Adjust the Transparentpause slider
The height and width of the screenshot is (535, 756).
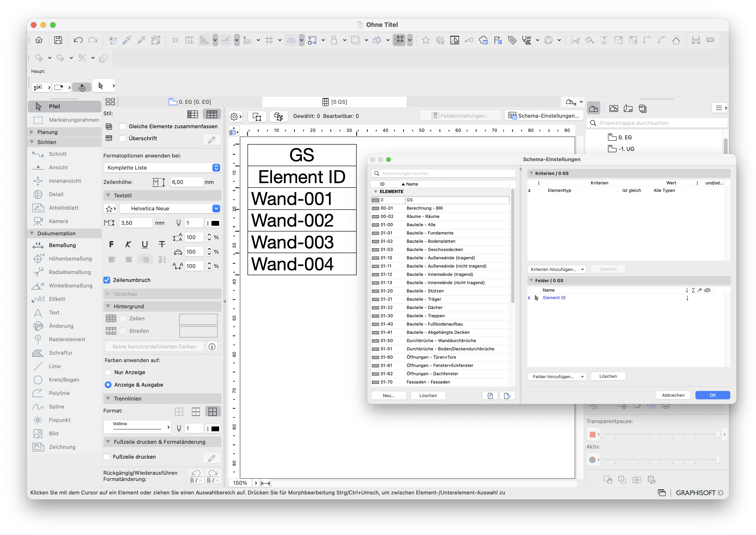click(718, 434)
